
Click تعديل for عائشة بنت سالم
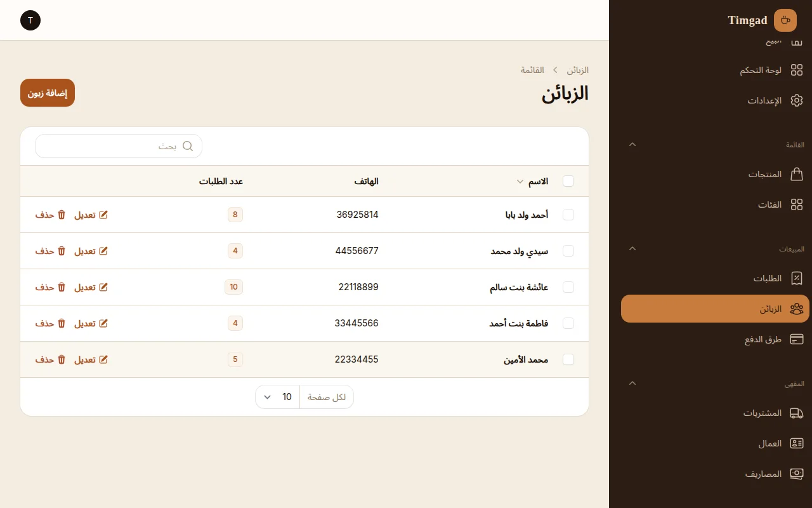click(91, 287)
